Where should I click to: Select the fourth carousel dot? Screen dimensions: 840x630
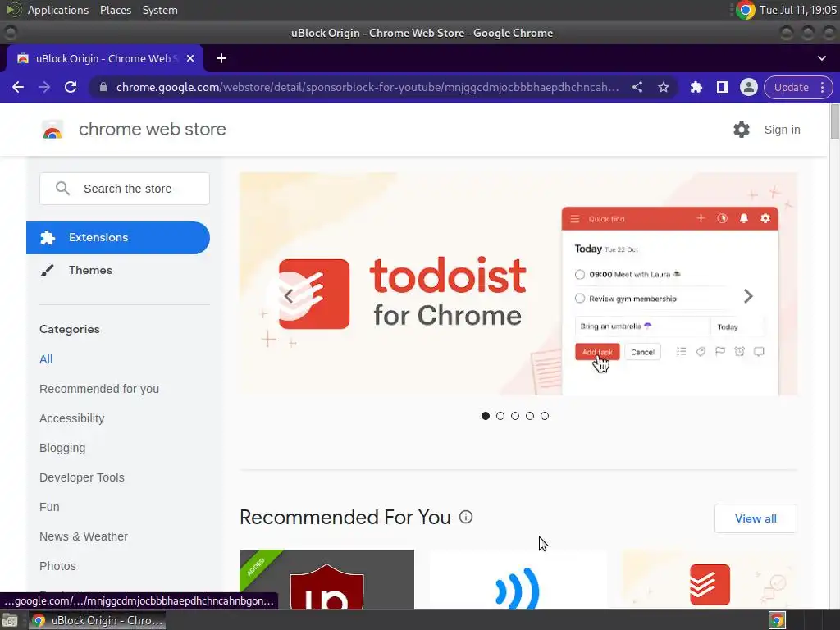[x=530, y=416]
